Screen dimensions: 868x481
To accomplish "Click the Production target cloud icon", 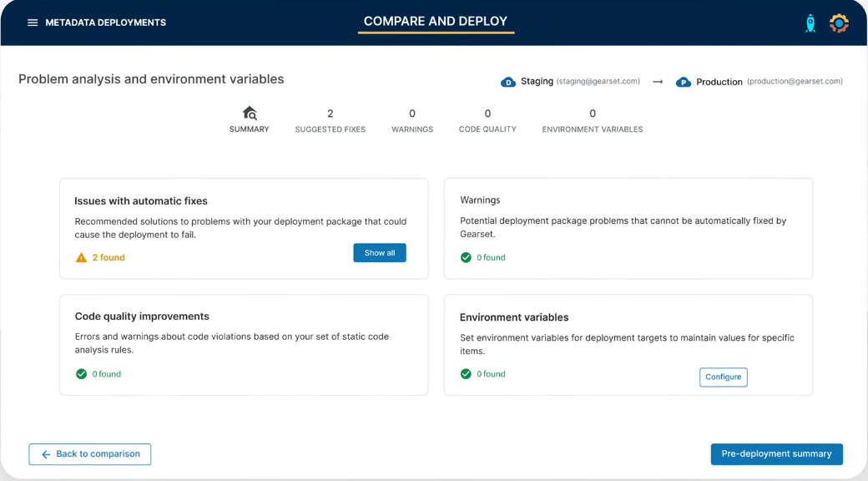I will click(x=683, y=82).
